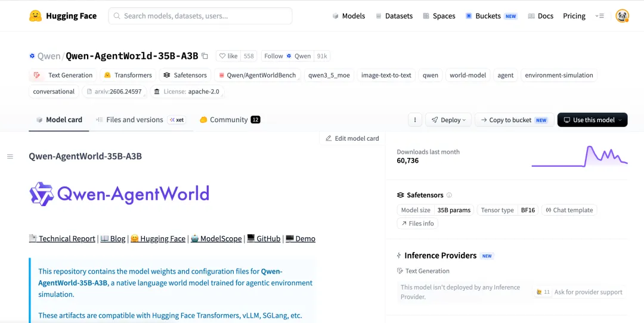Click the BF16 tensor type value
644x323 pixels.
pos(528,210)
